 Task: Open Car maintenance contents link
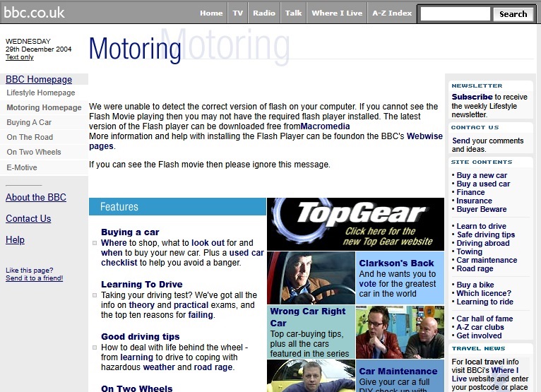pyautogui.click(x=487, y=260)
